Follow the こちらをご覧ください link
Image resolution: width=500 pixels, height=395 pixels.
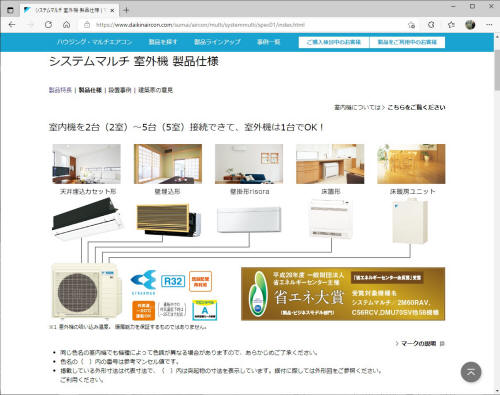coord(416,107)
